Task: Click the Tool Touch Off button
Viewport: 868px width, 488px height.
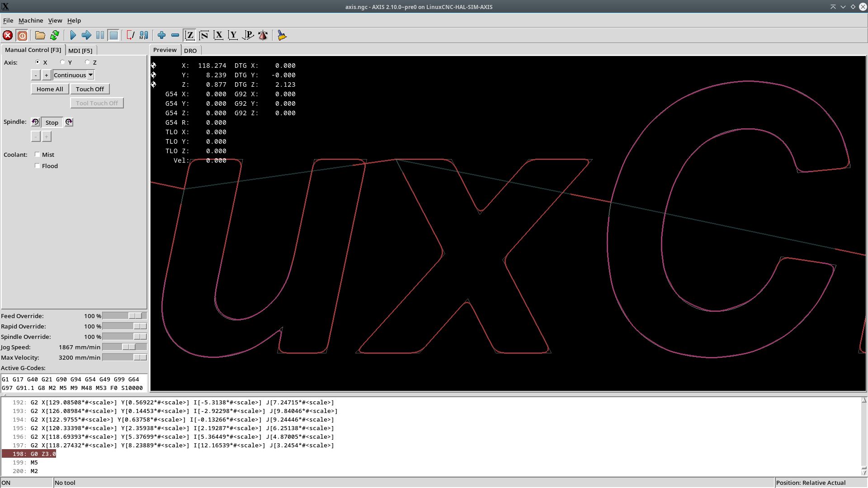Action: [97, 103]
